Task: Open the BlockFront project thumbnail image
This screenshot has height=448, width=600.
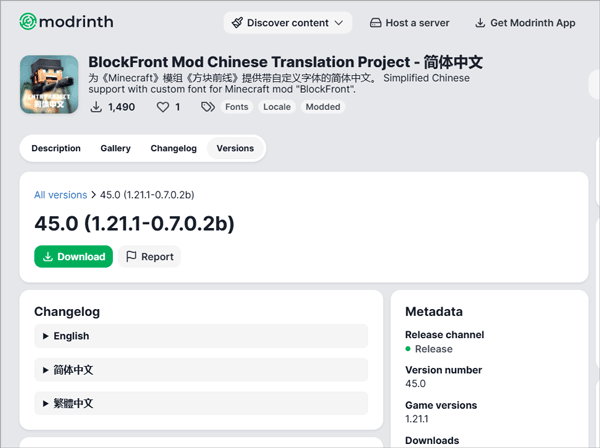Action: (x=49, y=85)
